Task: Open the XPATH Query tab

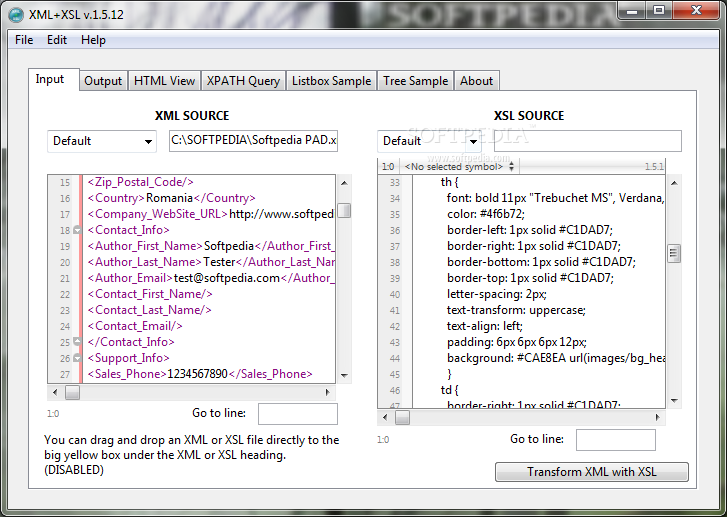Action: (x=243, y=81)
